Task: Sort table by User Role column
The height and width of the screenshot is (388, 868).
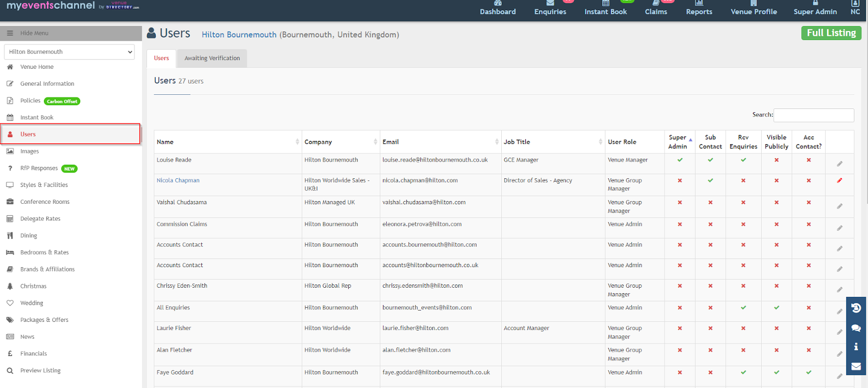Action: coord(635,142)
